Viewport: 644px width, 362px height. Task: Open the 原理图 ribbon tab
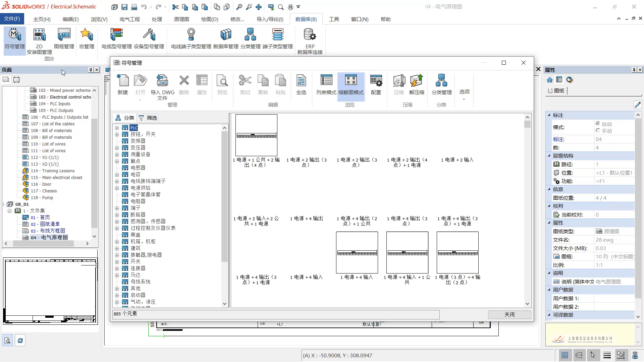[181, 19]
